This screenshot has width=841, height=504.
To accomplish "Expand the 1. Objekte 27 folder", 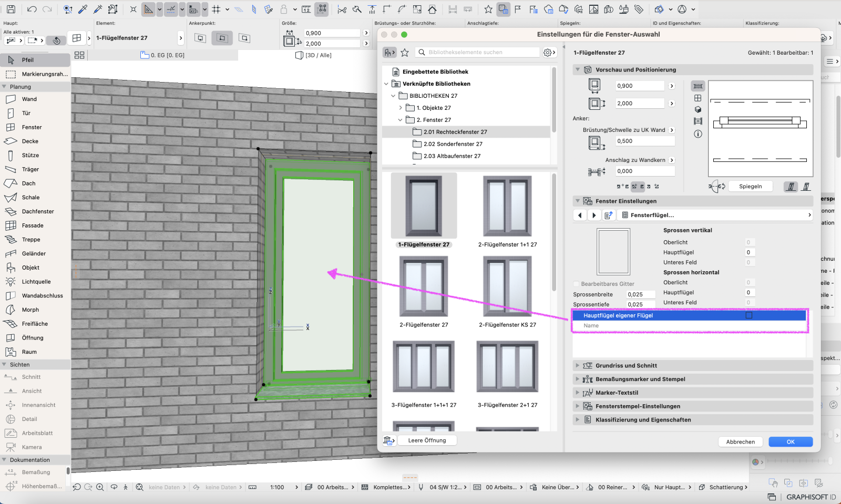I will click(401, 108).
